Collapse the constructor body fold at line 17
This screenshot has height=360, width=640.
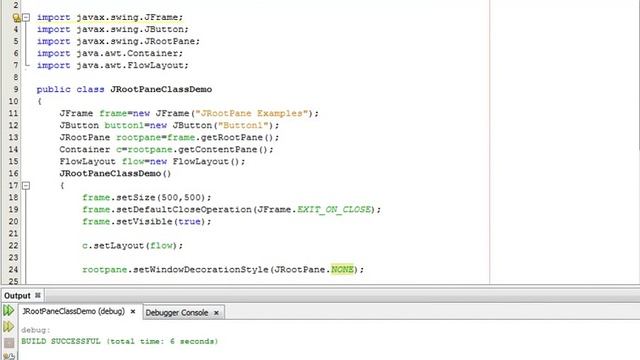(26, 186)
